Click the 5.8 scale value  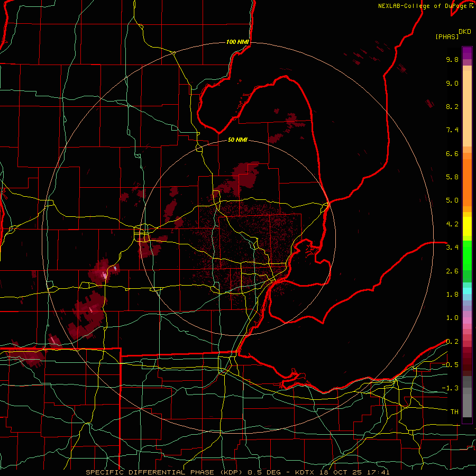click(x=452, y=177)
